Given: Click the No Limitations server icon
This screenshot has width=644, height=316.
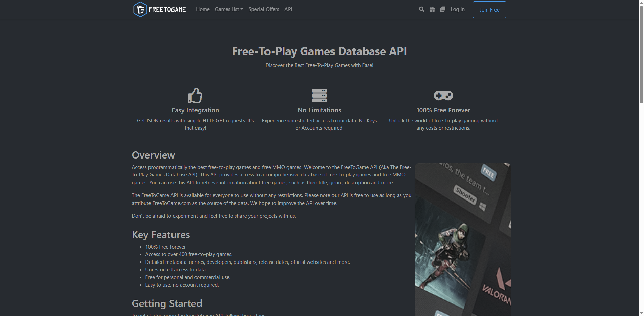Looking at the screenshot, I should [319, 96].
